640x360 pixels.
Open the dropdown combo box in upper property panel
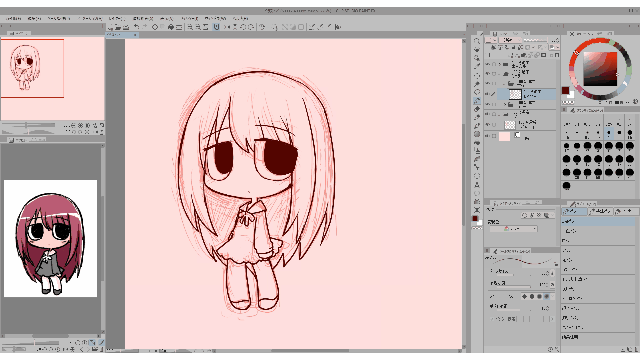click(514, 229)
